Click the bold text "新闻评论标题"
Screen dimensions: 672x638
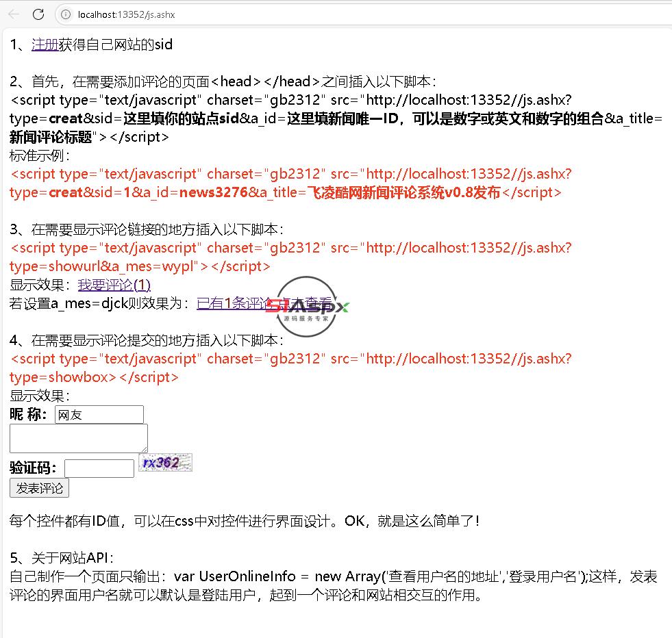click(x=51, y=137)
